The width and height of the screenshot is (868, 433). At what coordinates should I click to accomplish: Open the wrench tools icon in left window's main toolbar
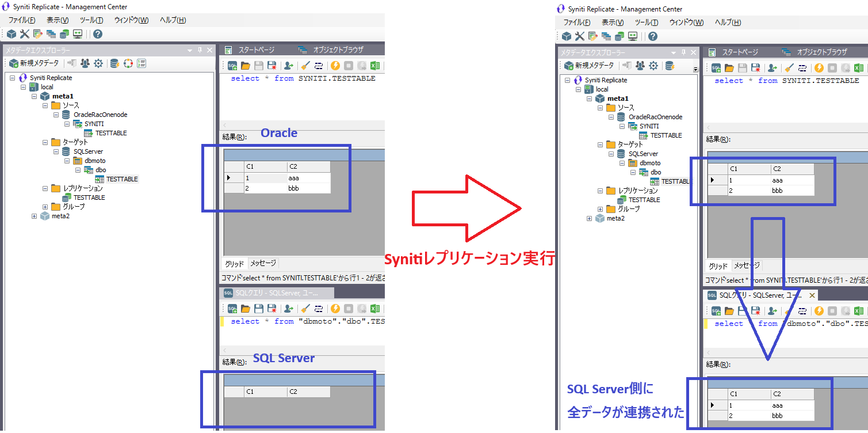coord(24,34)
